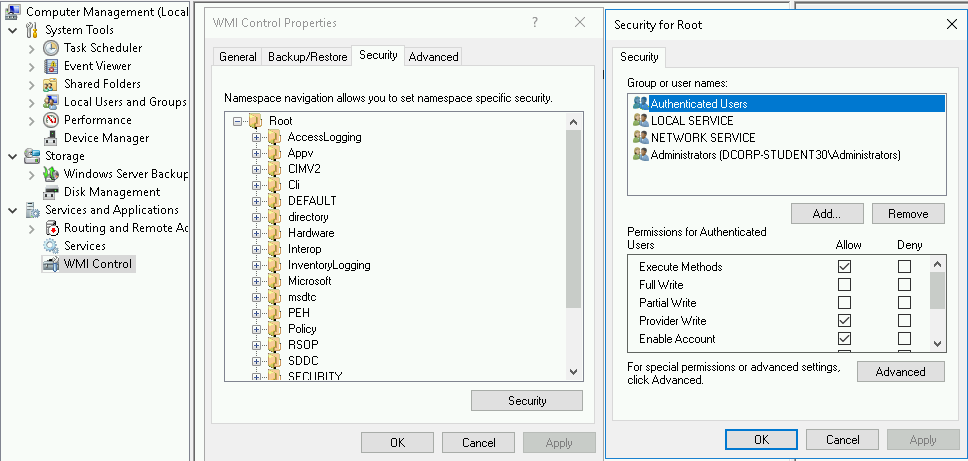
Task: Select the Performance monitor icon
Action: pos(51,120)
